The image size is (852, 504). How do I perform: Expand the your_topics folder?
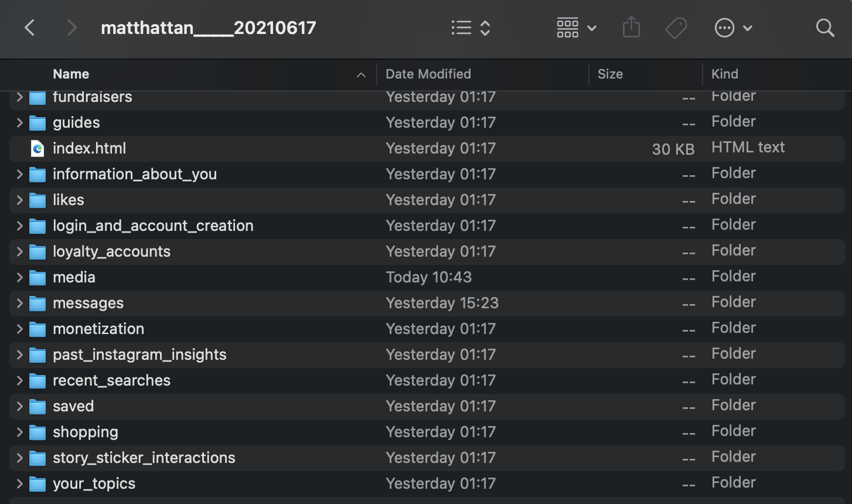[x=19, y=483]
